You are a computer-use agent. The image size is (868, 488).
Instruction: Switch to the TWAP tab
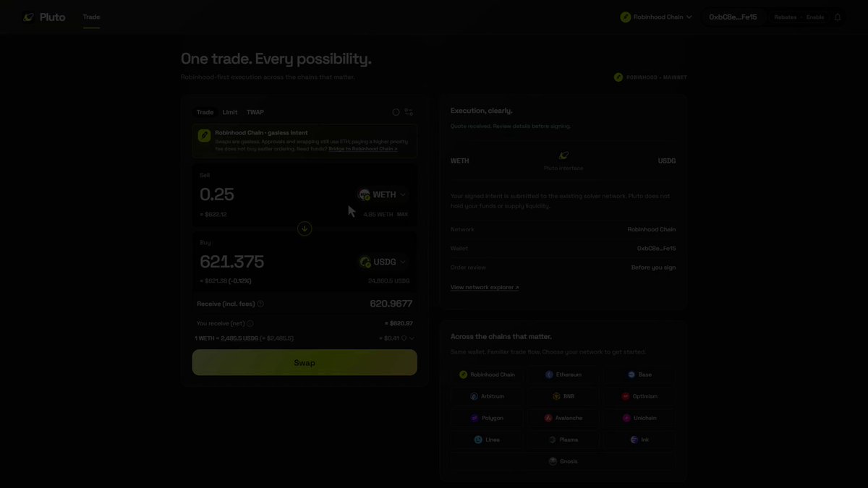(x=255, y=112)
